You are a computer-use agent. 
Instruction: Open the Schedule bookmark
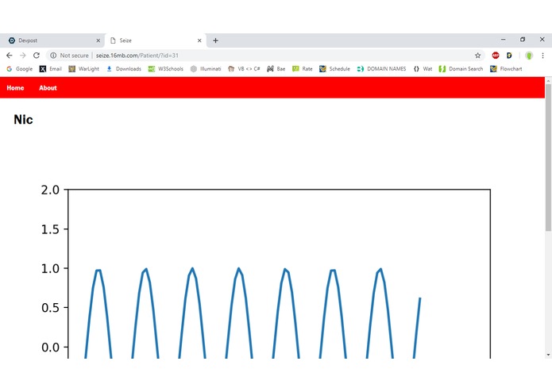point(335,69)
